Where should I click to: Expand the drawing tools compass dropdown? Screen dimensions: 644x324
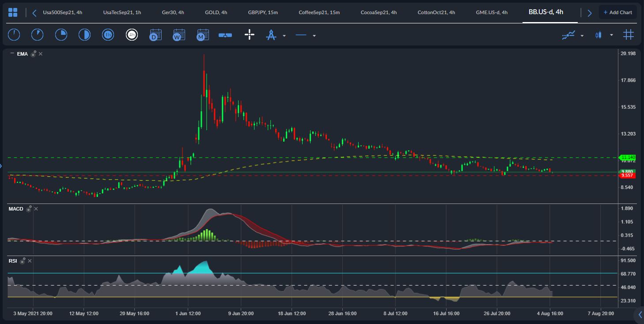pos(284,36)
